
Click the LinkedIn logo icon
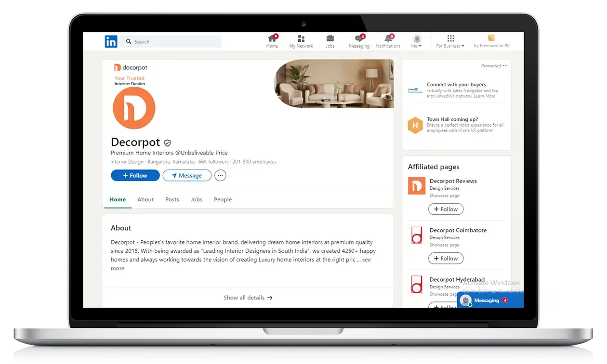click(x=111, y=42)
